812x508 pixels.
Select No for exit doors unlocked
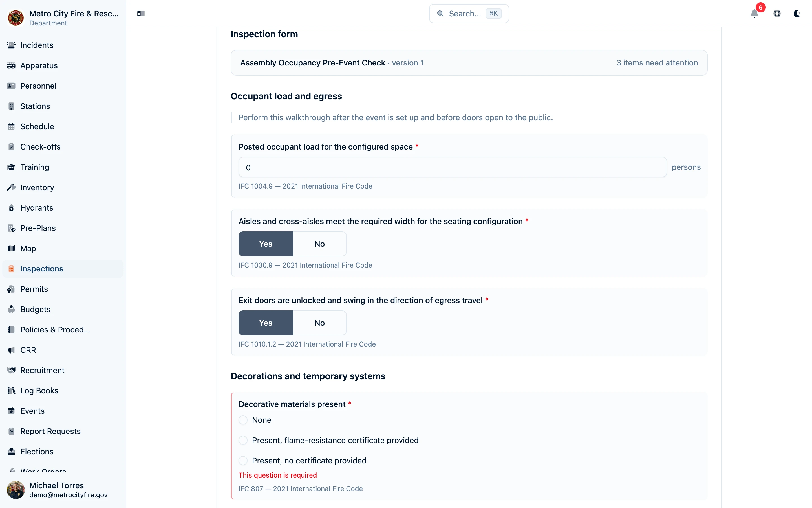pyautogui.click(x=319, y=323)
